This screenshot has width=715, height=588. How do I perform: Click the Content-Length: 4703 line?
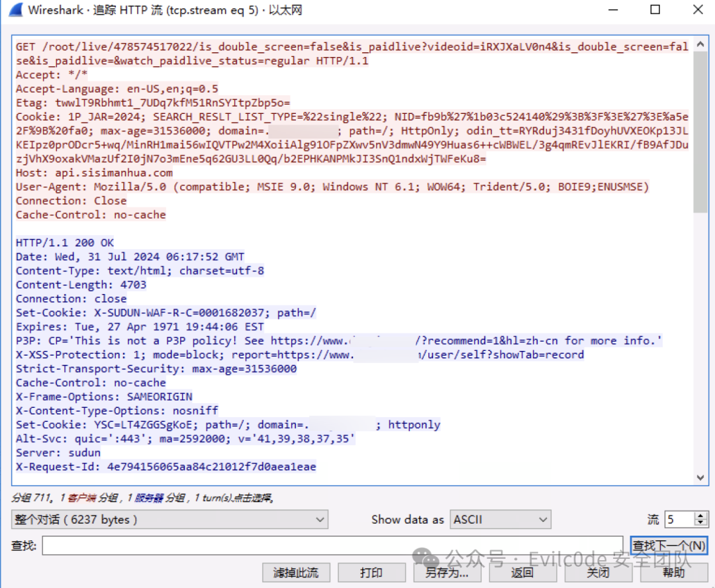coord(81,285)
